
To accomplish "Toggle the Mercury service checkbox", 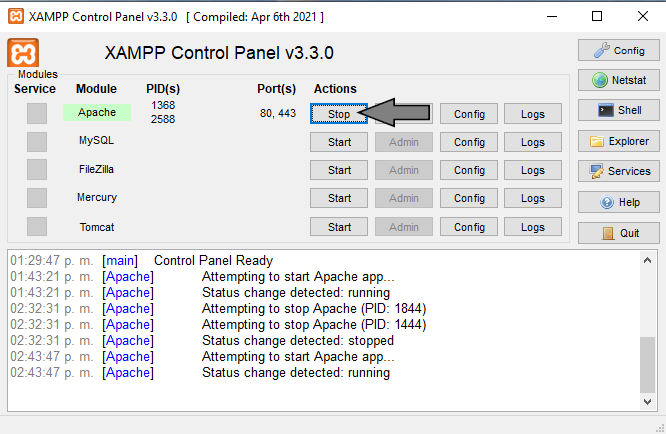I will 37,198.
